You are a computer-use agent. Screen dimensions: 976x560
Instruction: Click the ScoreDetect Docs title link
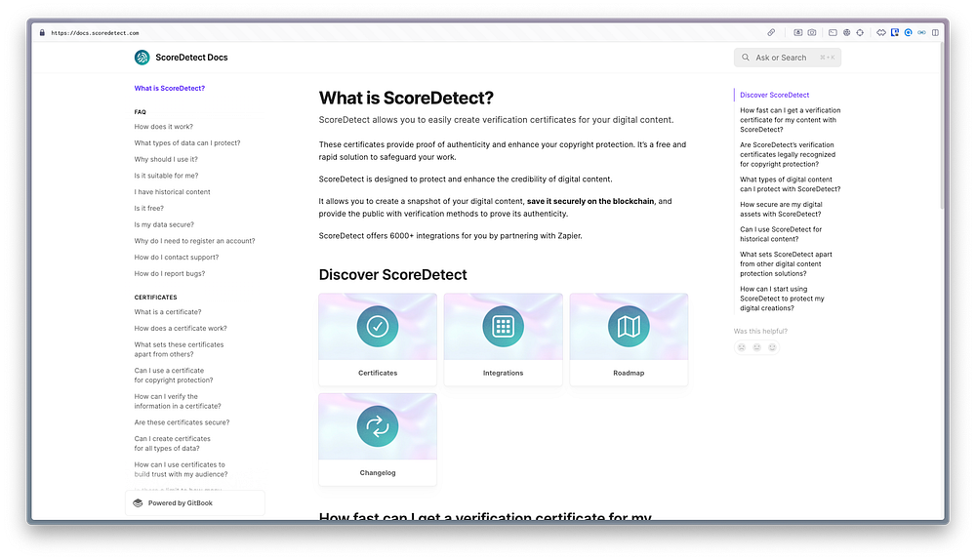191,58
